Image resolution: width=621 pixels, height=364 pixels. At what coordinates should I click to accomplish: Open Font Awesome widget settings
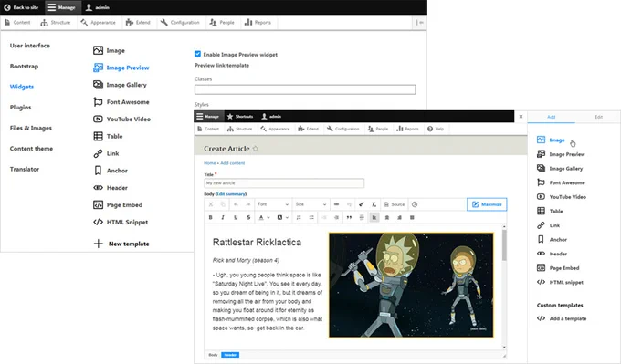121,102
